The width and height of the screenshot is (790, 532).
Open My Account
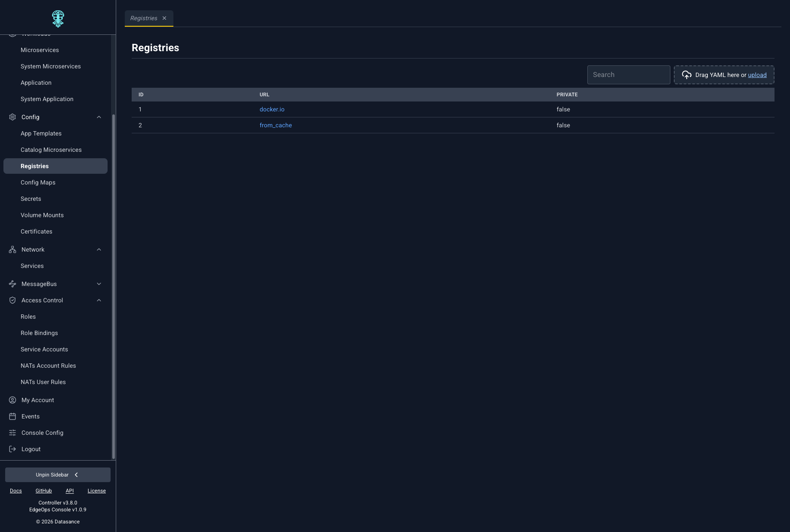[38, 400]
